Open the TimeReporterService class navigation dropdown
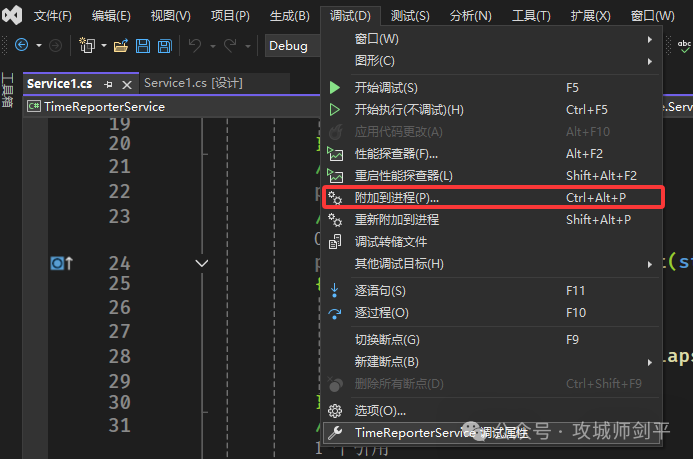 pyautogui.click(x=172, y=106)
